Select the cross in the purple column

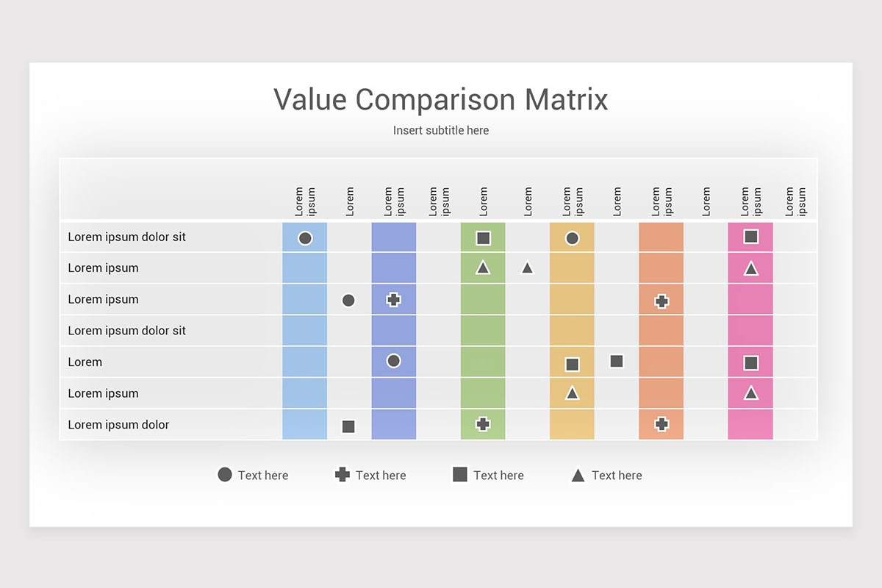[x=394, y=300]
